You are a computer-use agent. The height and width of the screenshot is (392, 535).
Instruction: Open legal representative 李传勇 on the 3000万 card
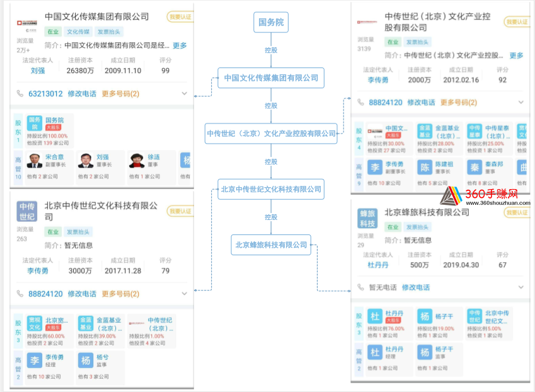(38, 271)
